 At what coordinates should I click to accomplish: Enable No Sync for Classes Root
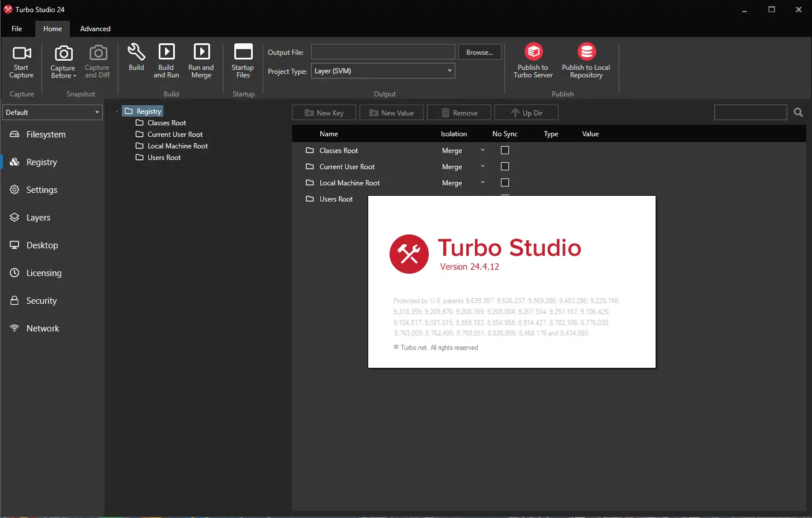[x=505, y=150]
